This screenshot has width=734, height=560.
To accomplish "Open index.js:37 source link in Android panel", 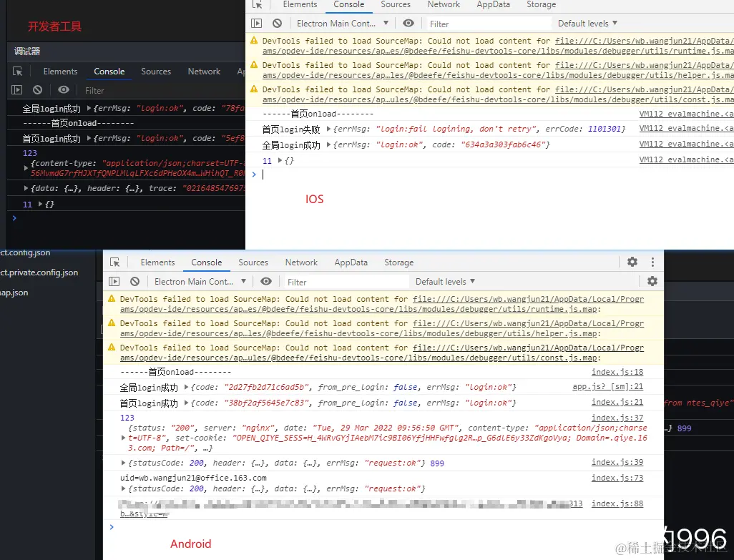I will tap(617, 417).
